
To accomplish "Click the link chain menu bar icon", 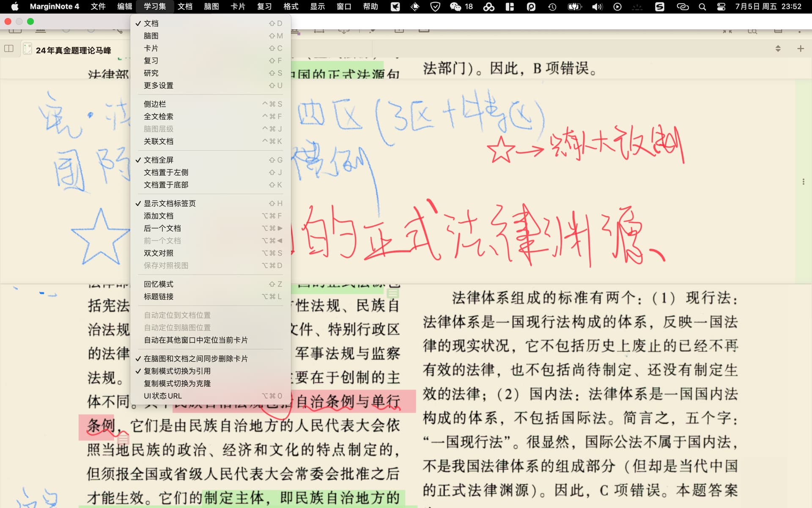I will click(683, 6).
